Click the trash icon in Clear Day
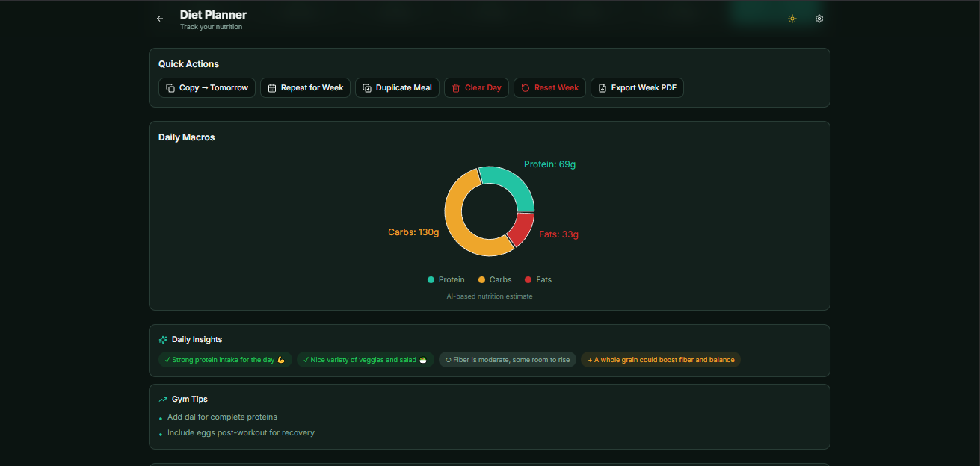The image size is (980, 466). [457, 87]
